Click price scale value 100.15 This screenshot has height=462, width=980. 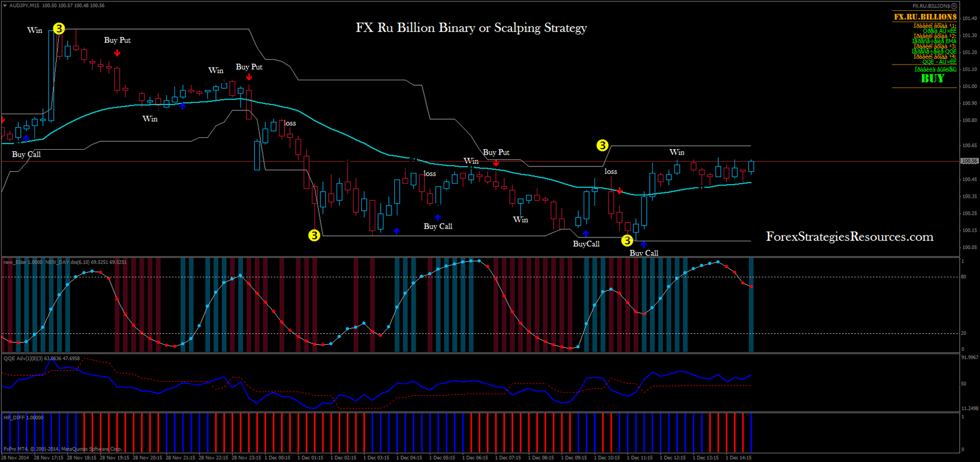tap(969, 230)
